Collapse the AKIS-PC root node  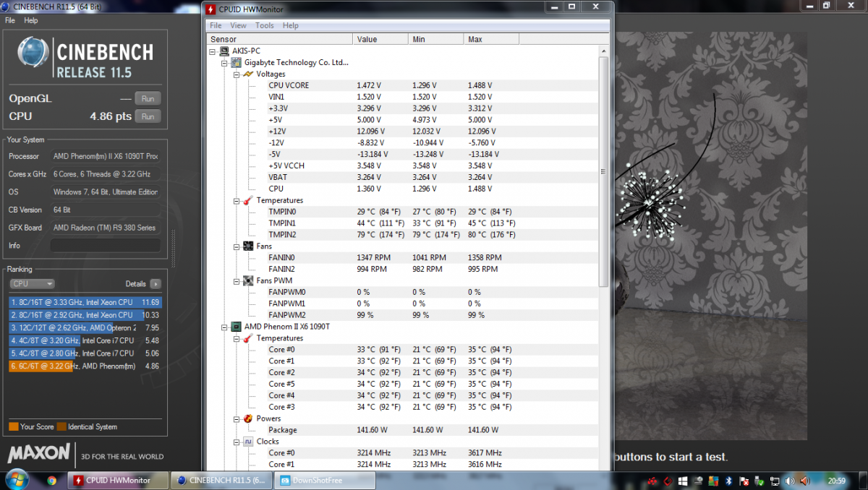point(213,51)
